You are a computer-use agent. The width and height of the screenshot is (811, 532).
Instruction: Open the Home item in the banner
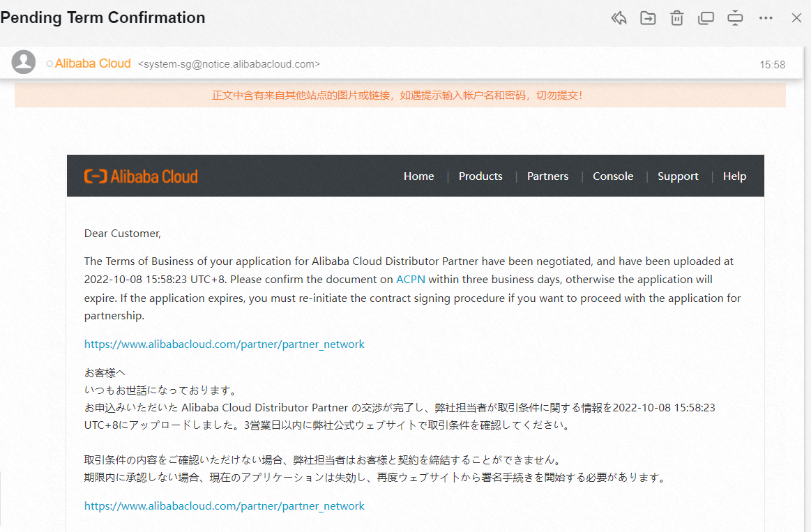tap(419, 176)
